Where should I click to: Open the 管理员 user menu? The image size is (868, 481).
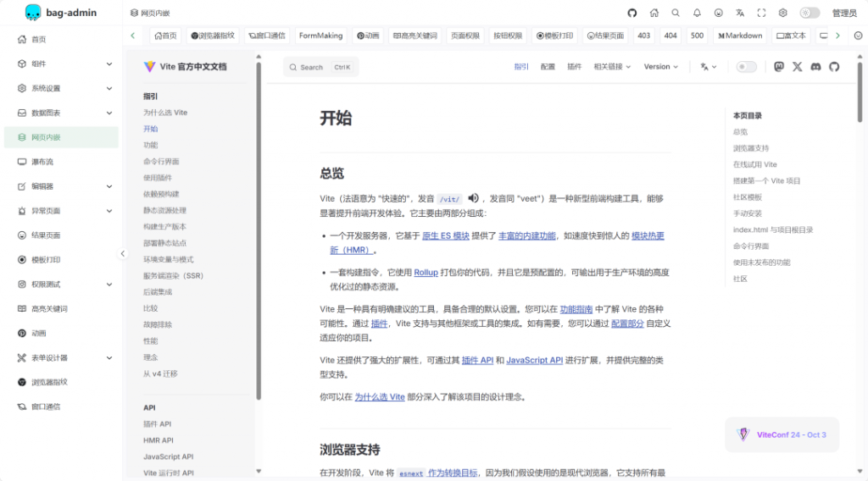click(845, 13)
